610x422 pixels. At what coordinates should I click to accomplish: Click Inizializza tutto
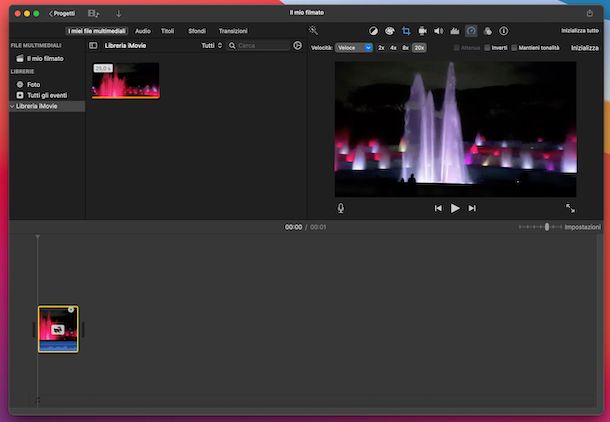(x=580, y=30)
